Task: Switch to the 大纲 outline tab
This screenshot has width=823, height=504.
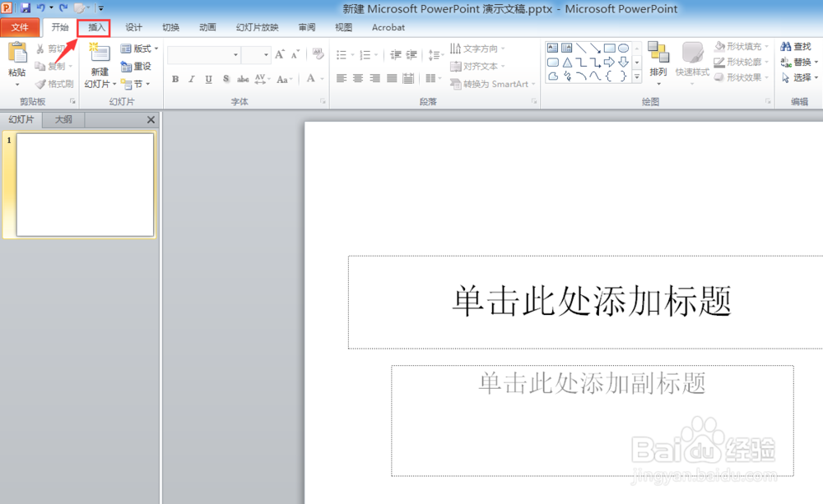Action: point(63,119)
